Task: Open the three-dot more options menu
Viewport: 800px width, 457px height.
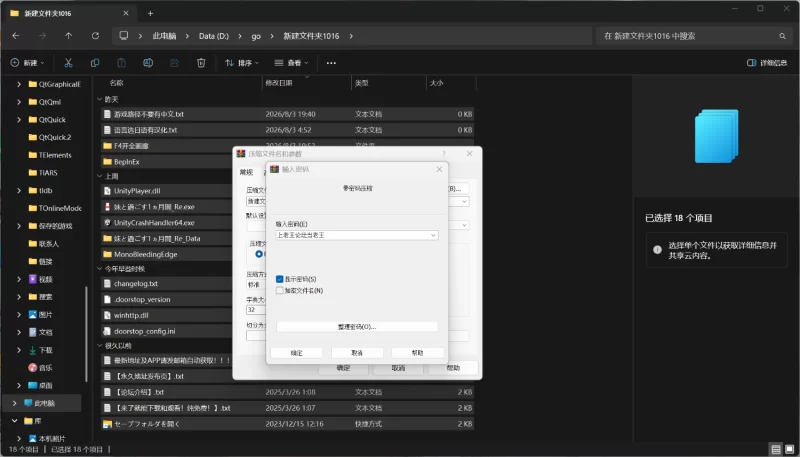Action: (x=331, y=63)
